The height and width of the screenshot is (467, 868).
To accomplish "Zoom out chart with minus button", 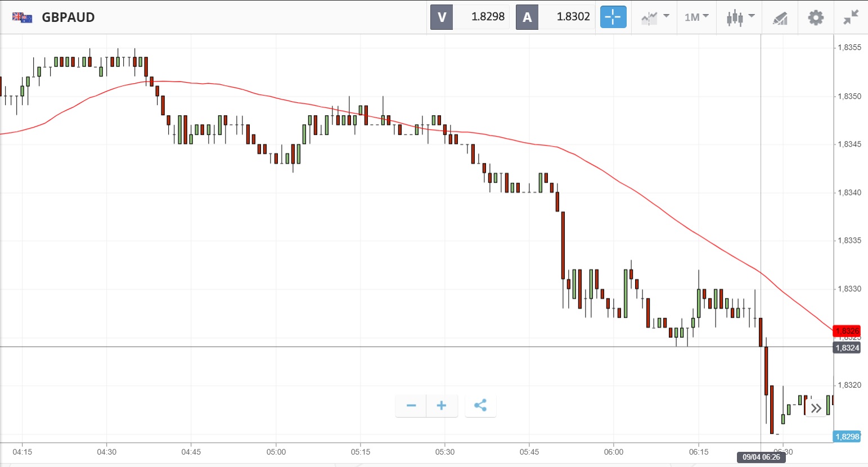I will [411, 406].
